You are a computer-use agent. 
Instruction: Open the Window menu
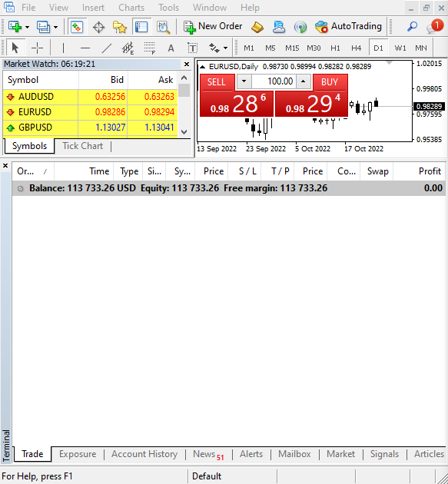[210, 8]
